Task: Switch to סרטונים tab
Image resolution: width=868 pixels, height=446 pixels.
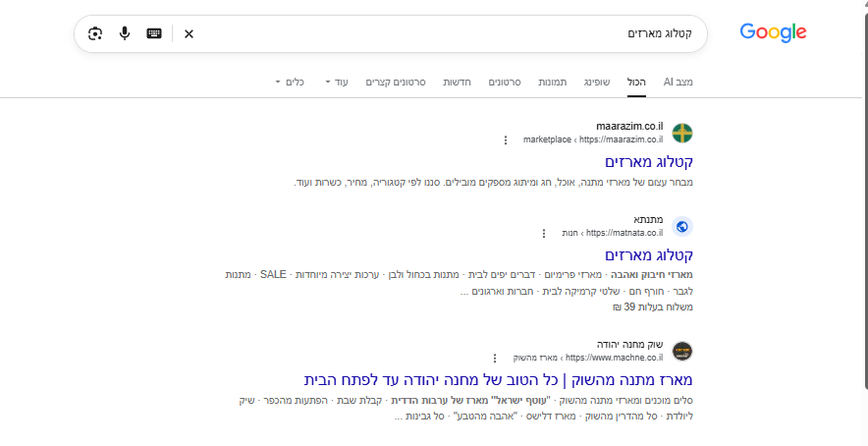Action: (505, 82)
